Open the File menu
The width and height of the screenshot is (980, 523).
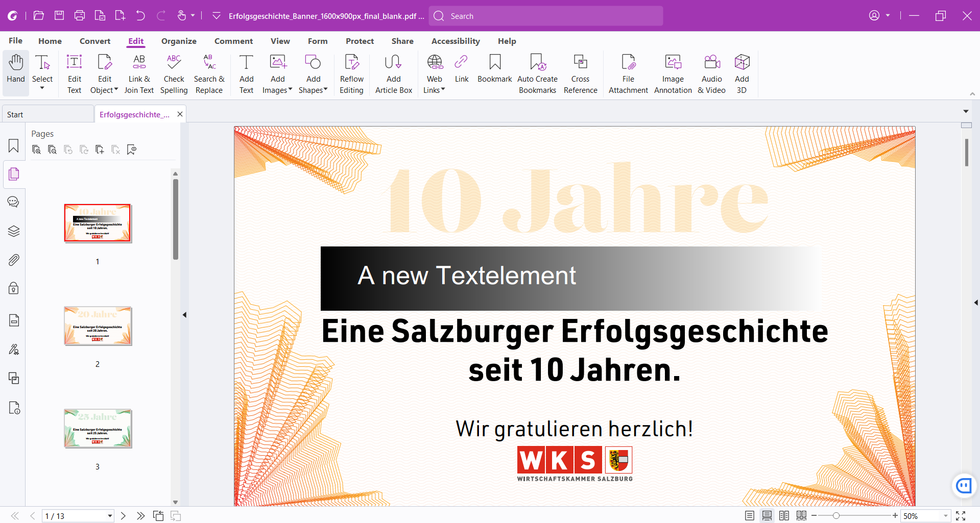16,41
